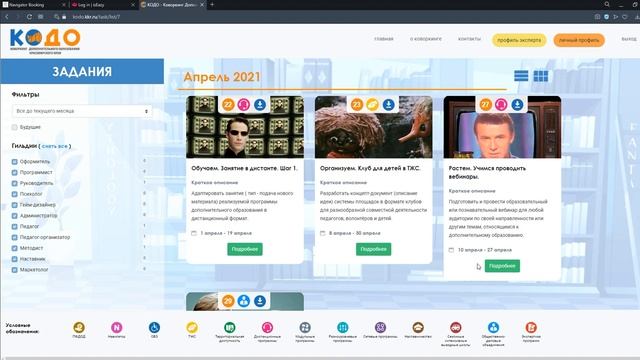
Task: Uncheck the 'Педагог' guild checkbox
Action: click(x=15, y=227)
